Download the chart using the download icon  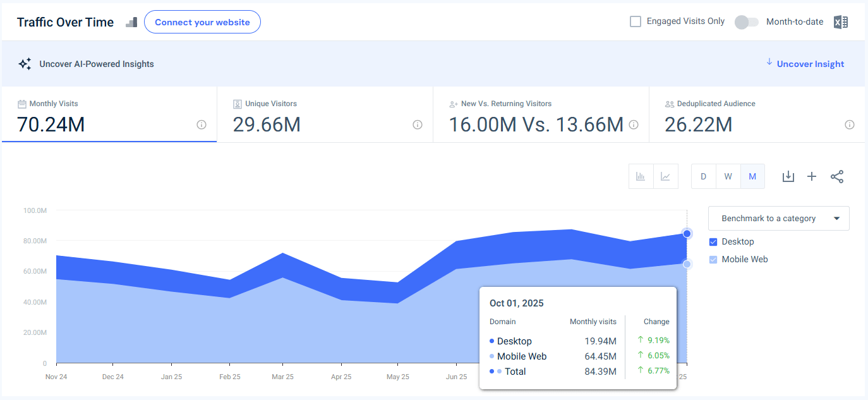click(x=788, y=176)
